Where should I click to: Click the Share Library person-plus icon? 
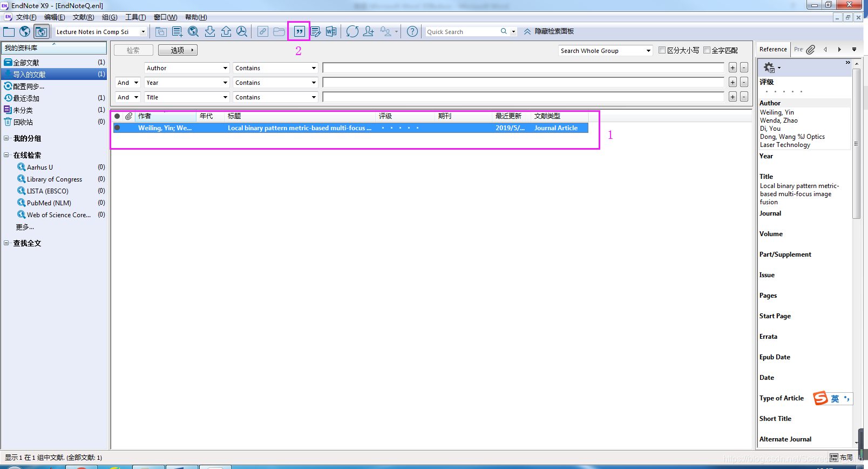coord(369,32)
